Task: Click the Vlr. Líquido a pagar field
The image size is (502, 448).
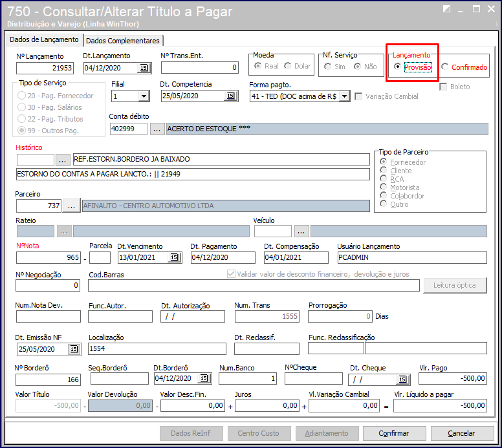Action: coord(440,405)
